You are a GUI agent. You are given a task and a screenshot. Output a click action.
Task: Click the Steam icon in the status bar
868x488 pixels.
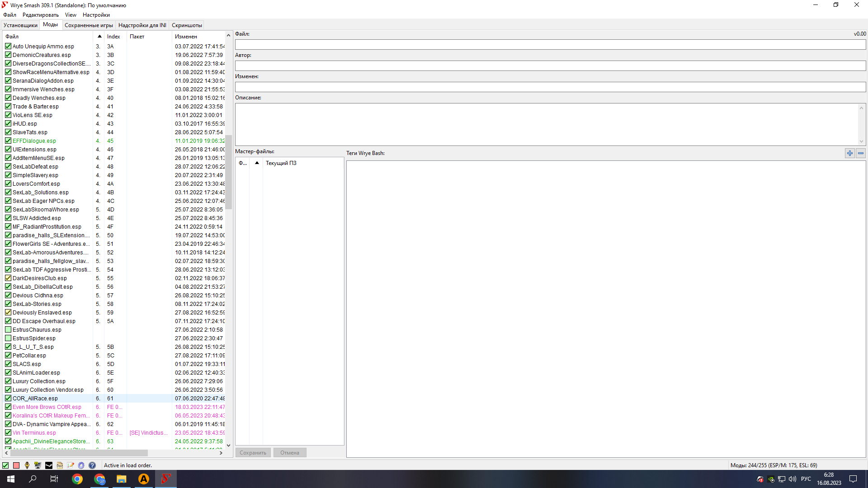pos(49,465)
